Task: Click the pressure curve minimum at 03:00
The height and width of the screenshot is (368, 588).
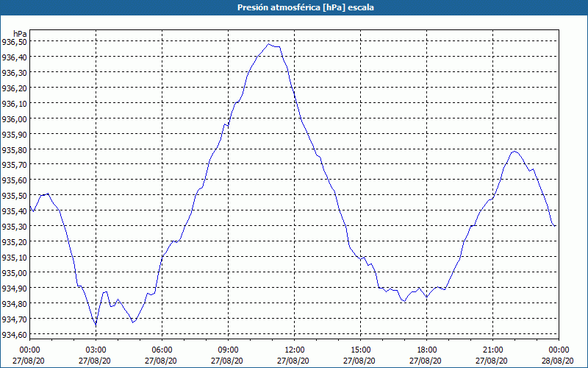Action: click(96, 325)
